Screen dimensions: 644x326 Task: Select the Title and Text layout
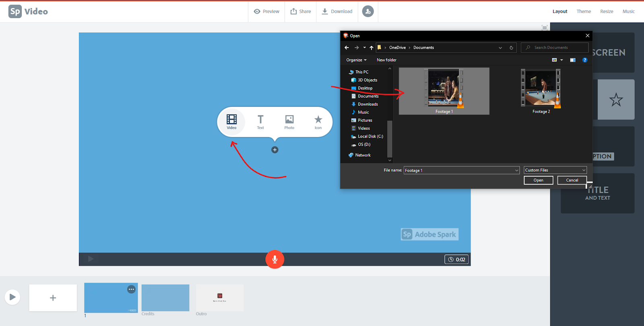point(598,193)
